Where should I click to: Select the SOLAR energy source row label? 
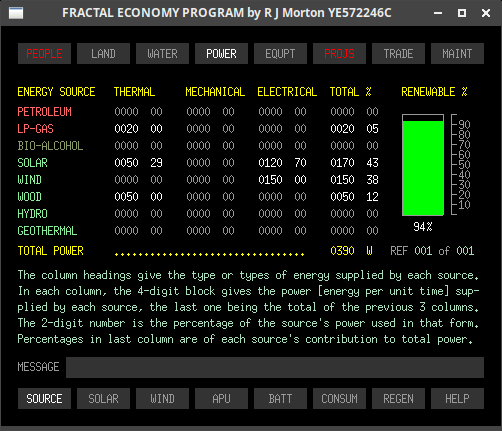click(x=32, y=163)
